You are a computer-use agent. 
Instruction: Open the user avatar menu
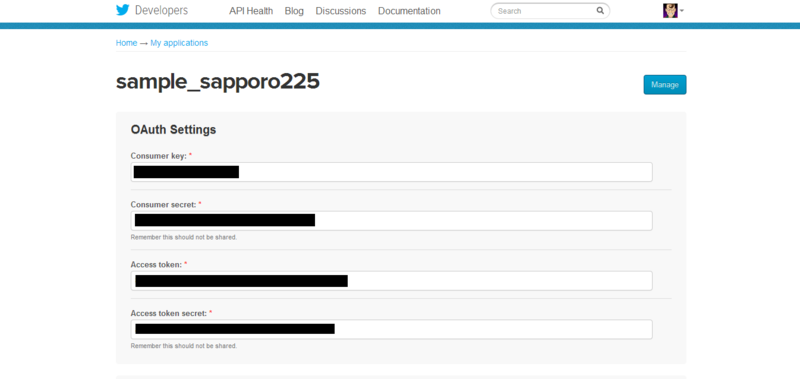coord(670,11)
